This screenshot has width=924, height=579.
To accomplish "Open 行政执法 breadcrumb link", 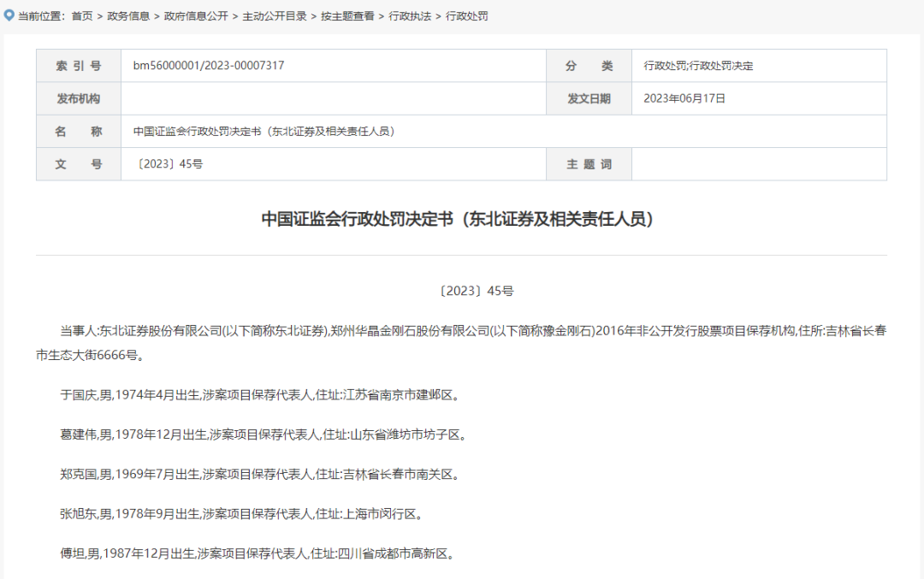I will pos(410,16).
